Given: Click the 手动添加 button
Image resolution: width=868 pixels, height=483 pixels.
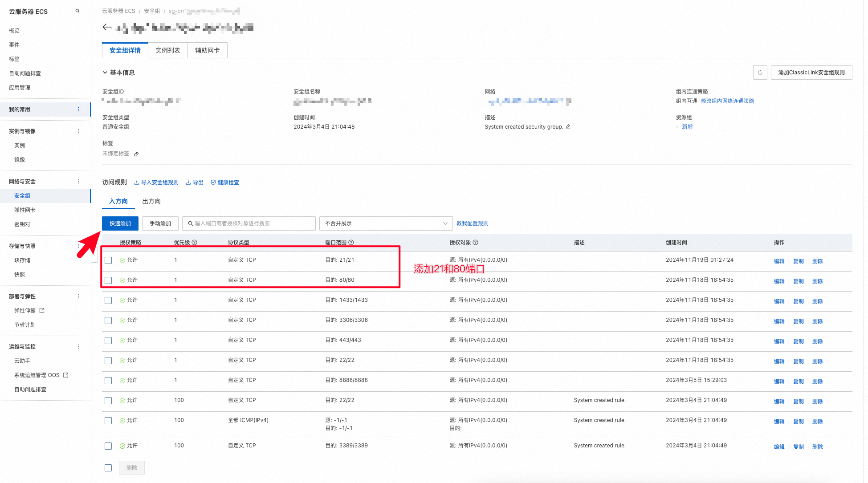Looking at the screenshot, I should click(160, 223).
